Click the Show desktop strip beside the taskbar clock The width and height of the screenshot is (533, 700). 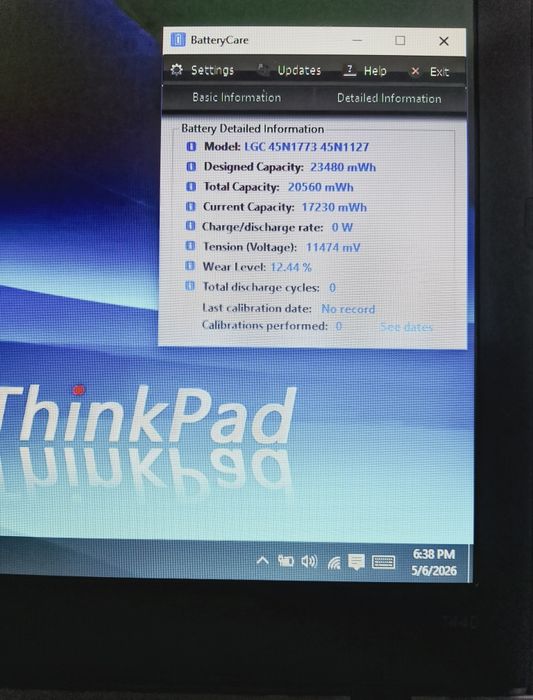(x=470, y=563)
